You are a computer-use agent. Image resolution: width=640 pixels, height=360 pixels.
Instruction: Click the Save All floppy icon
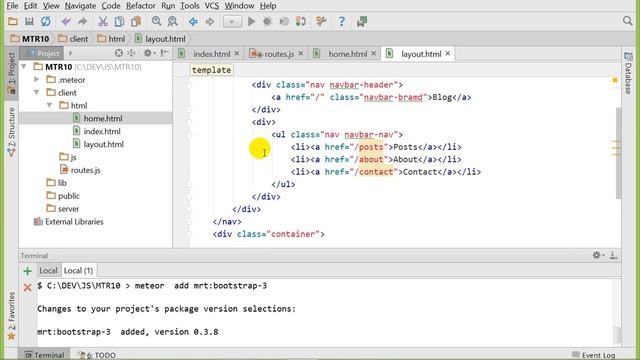tap(29, 21)
